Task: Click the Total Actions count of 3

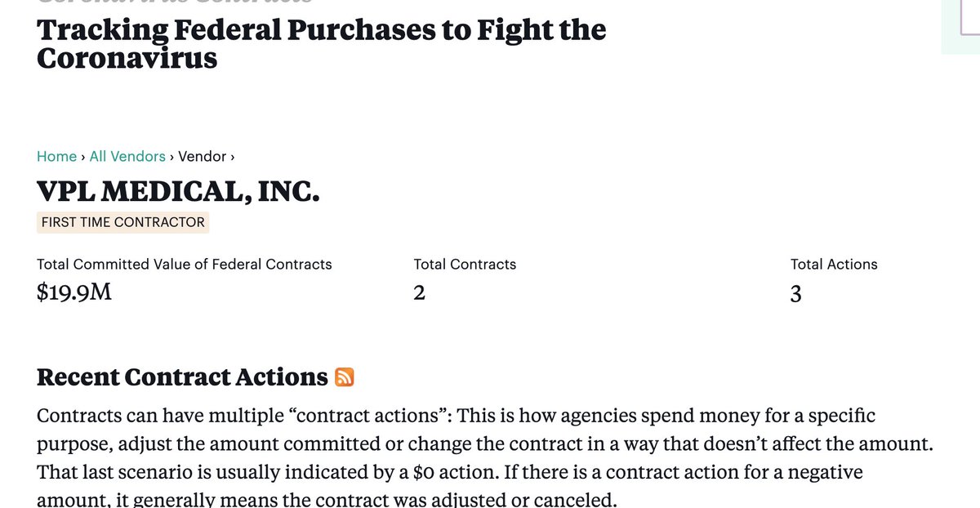Action: (x=795, y=293)
